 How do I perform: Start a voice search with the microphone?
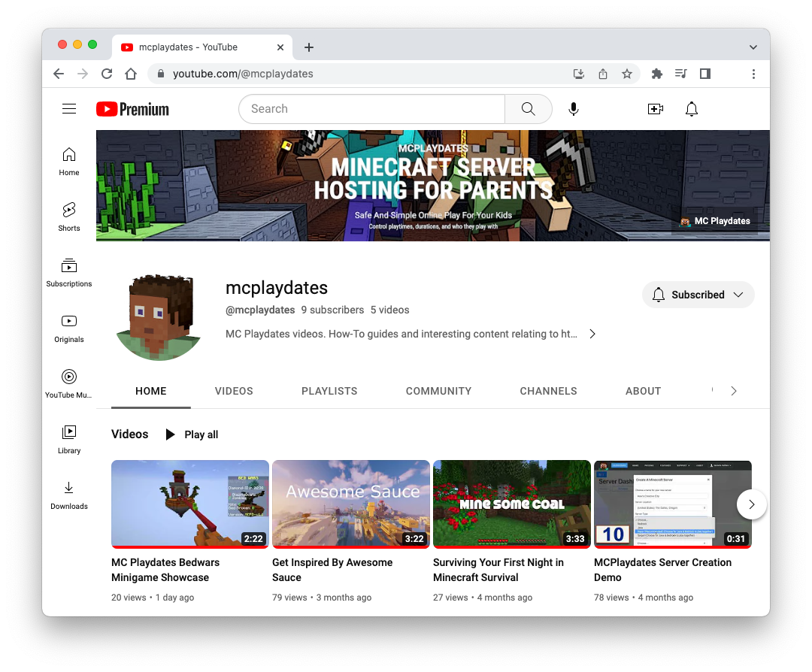point(574,109)
